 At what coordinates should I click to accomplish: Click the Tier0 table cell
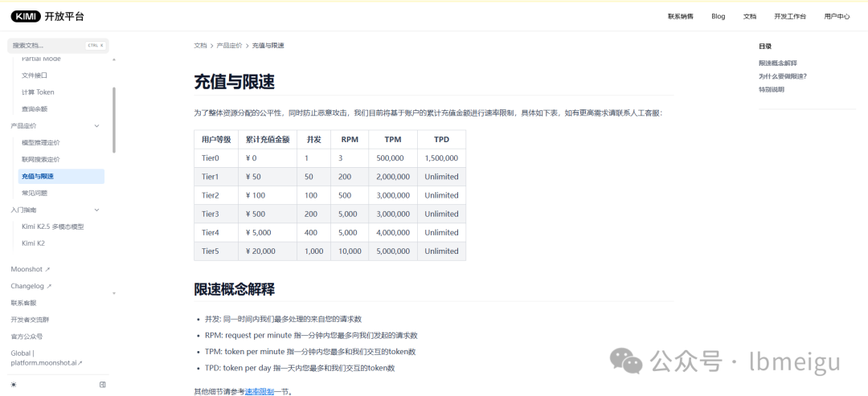tap(216, 158)
